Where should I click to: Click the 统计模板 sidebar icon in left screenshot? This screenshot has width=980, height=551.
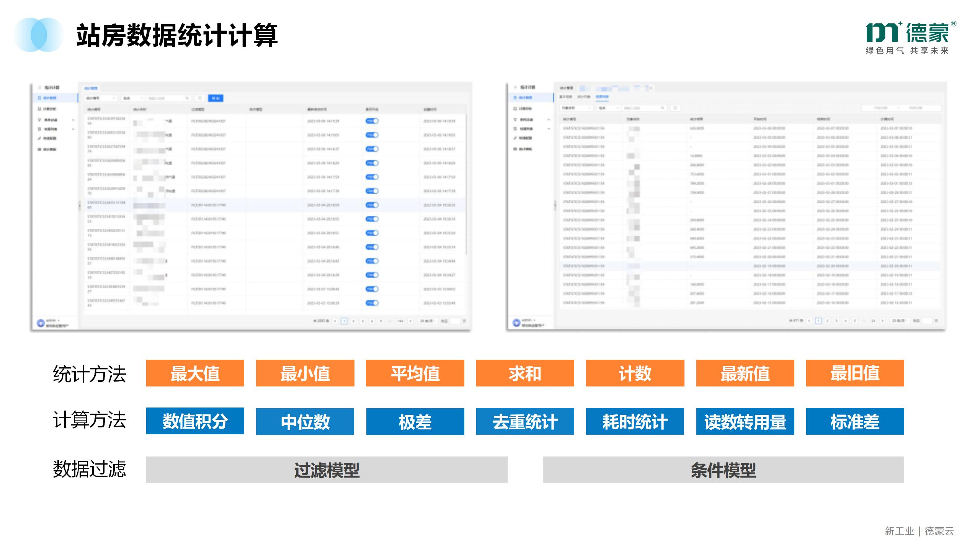pos(39,149)
